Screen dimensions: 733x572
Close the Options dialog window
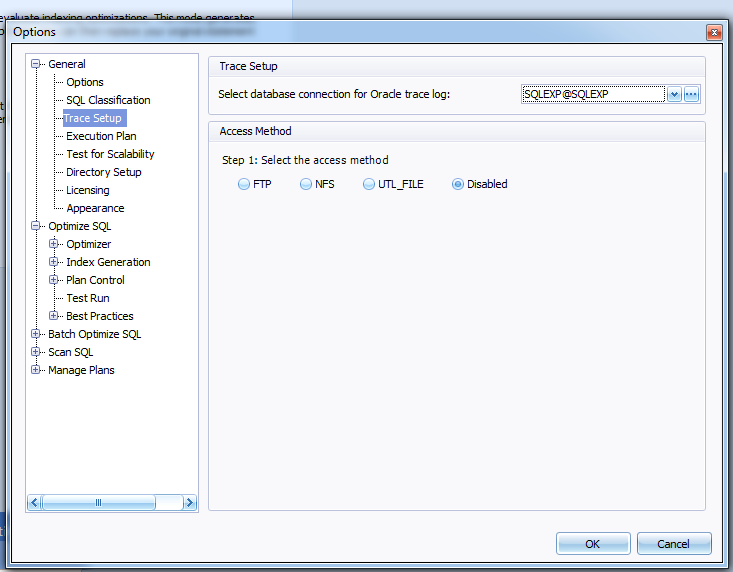[x=714, y=32]
